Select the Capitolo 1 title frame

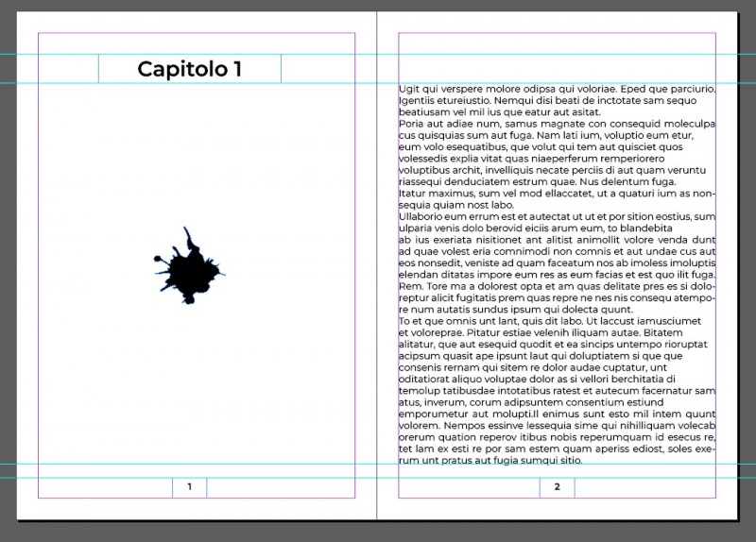coord(190,69)
